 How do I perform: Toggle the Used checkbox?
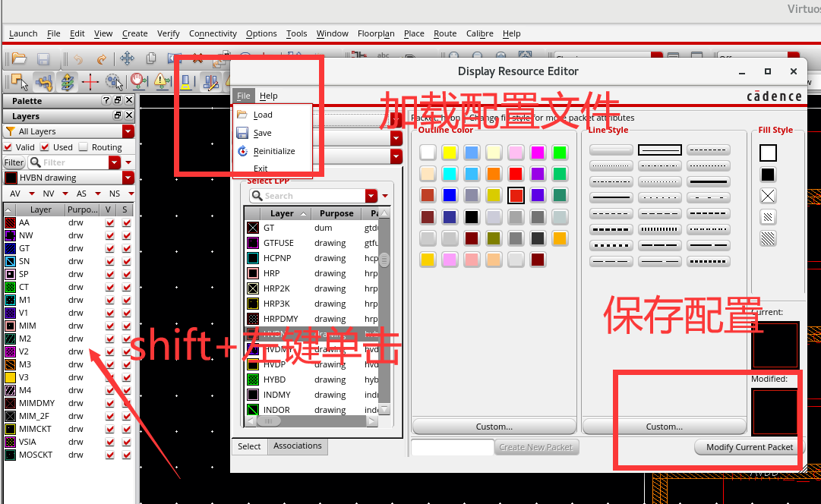click(x=45, y=147)
